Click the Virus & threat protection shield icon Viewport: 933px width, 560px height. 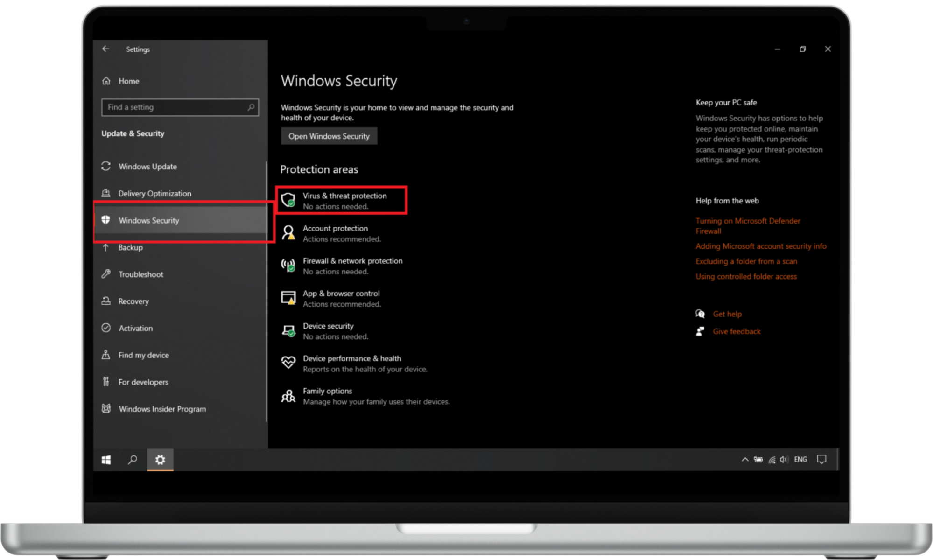click(x=288, y=200)
